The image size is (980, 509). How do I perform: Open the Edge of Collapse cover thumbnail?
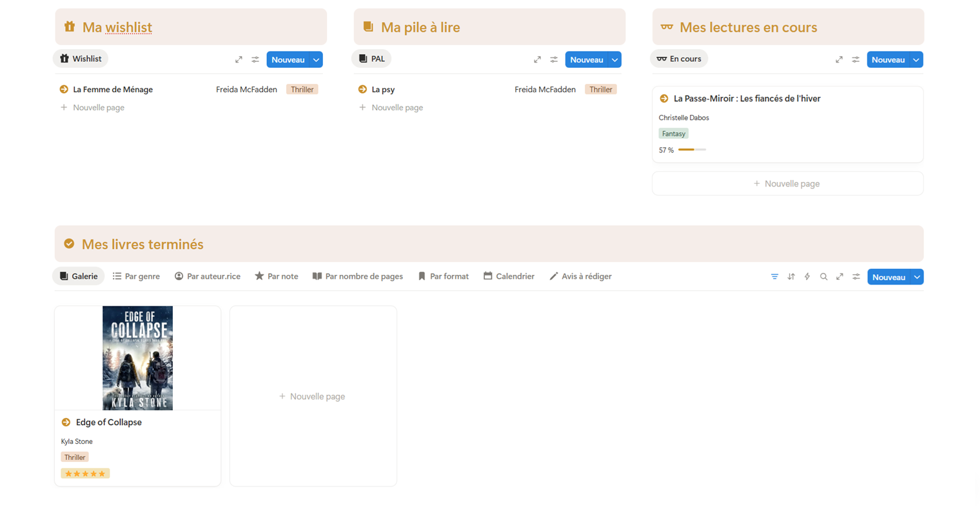[x=137, y=358]
